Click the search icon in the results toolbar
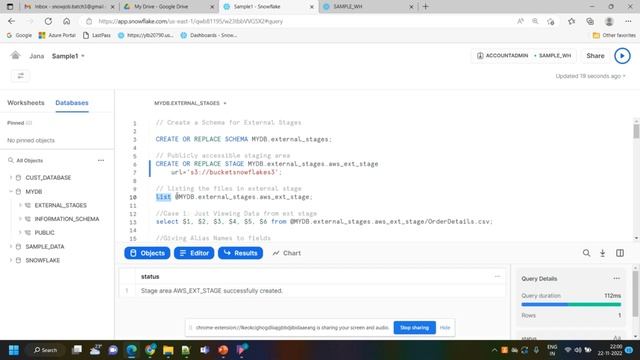The height and width of the screenshot is (360, 640). click(x=586, y=253)
